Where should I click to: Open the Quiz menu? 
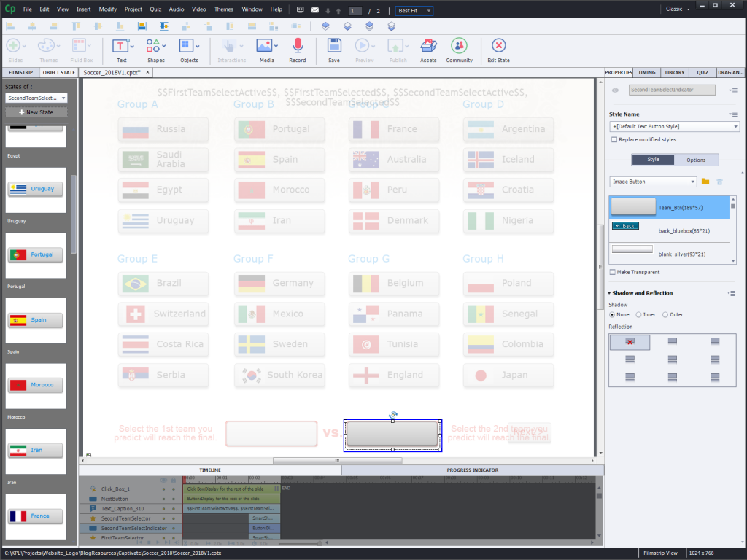point(155,9)
